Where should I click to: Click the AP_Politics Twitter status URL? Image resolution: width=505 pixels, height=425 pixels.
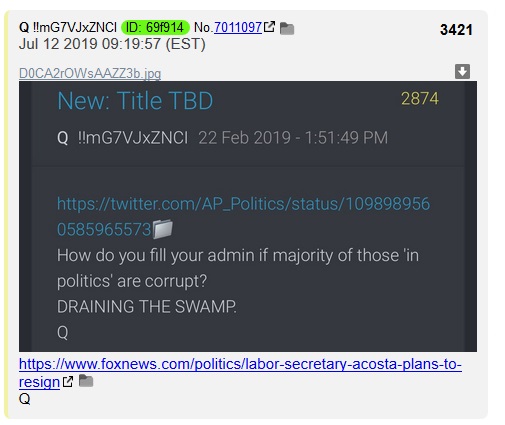coord(243,216)
